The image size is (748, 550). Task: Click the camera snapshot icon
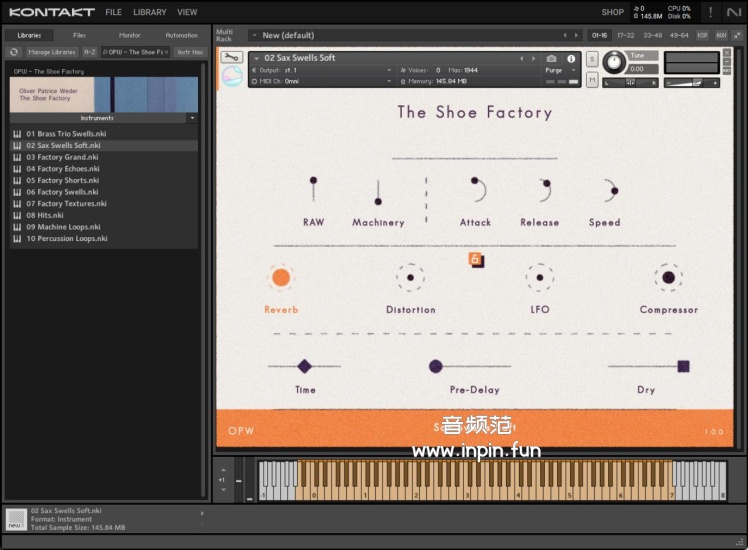pos(551,59)
